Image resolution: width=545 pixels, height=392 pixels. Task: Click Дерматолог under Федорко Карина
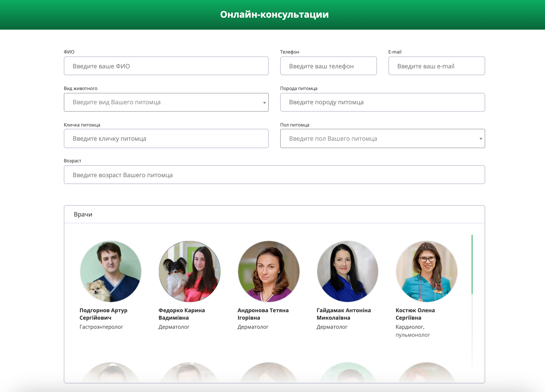pos(174,327)
